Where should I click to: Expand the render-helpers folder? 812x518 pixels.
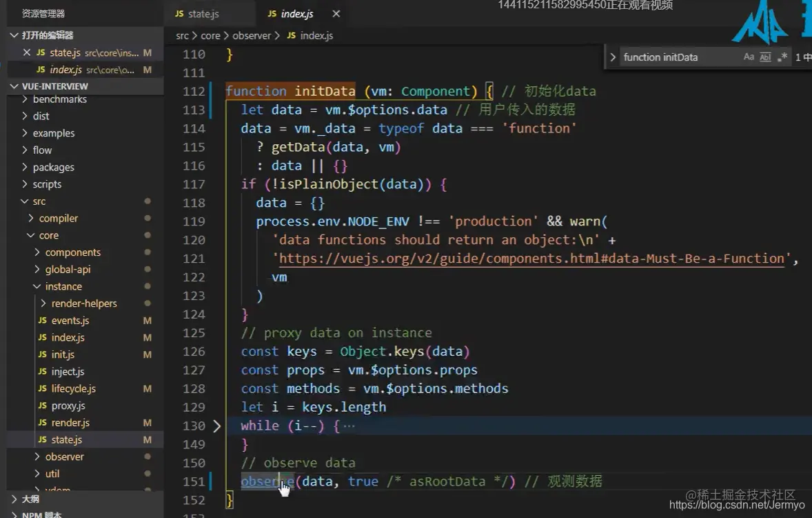coord(84,303)
